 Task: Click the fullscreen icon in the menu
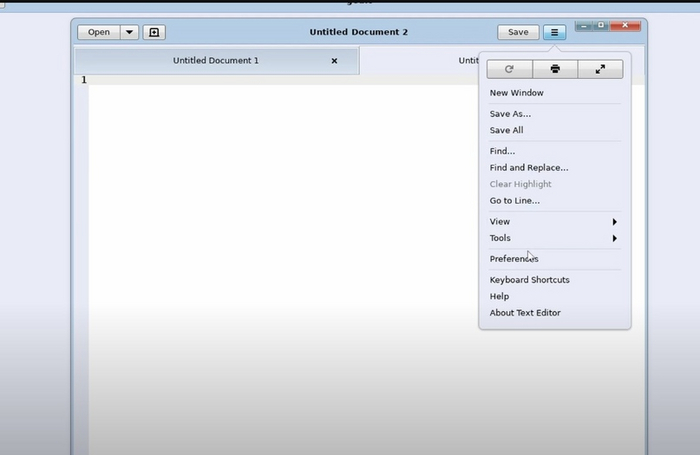(600, 69)
